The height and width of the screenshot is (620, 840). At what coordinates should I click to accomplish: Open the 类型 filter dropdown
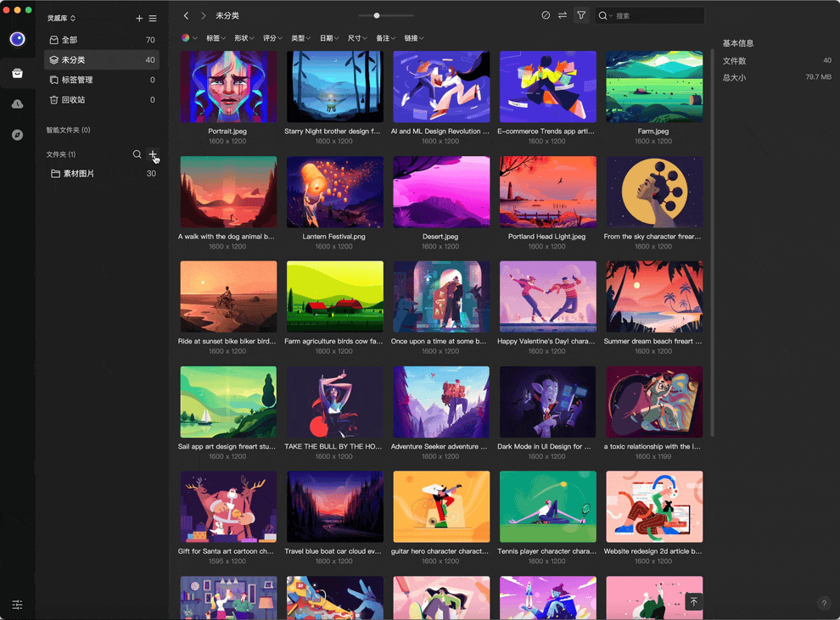point(300,38)
